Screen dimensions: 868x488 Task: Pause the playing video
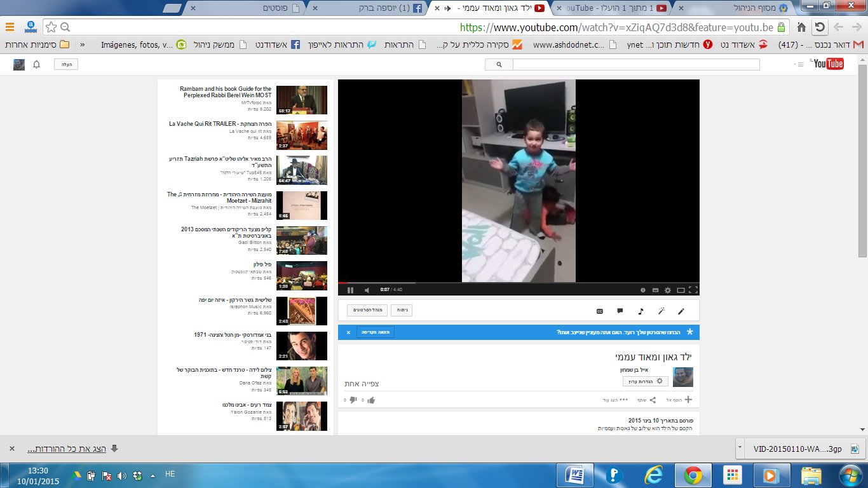point(350,290)
